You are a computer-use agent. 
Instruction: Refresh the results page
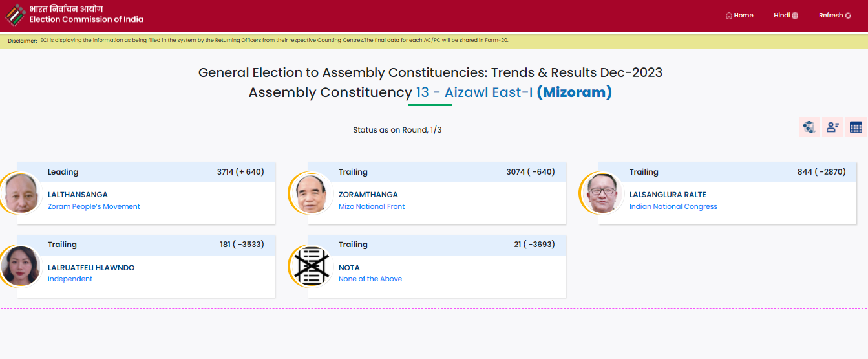click(834, 16)
